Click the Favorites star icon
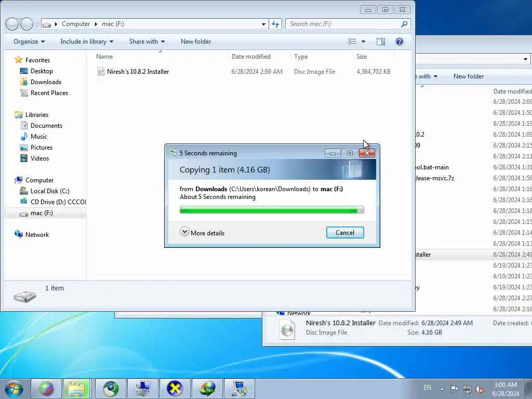Screen dimensions: 532x399 [x=19, y=60]
